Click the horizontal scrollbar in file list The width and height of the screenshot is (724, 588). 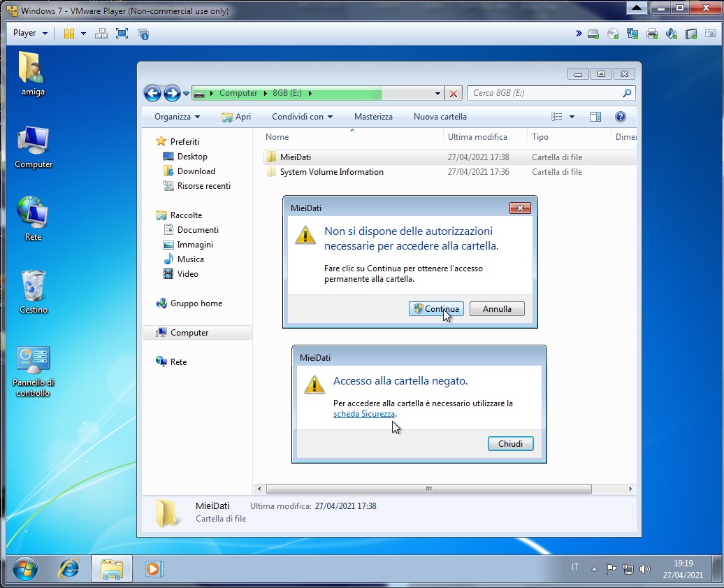tap(428, 489)
